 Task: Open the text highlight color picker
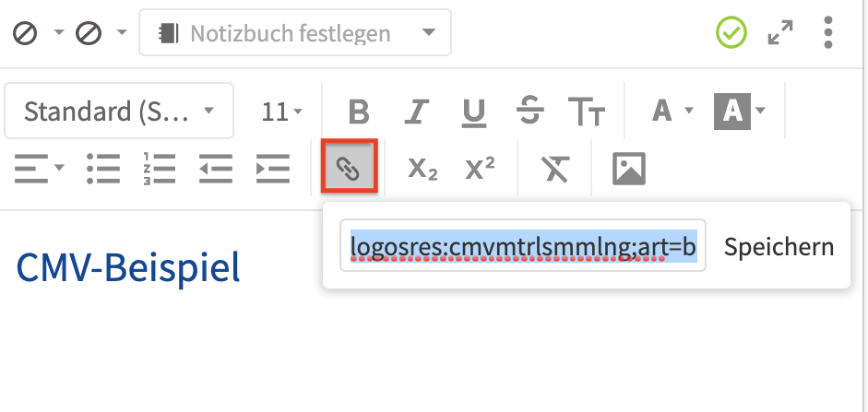[740, 112]
